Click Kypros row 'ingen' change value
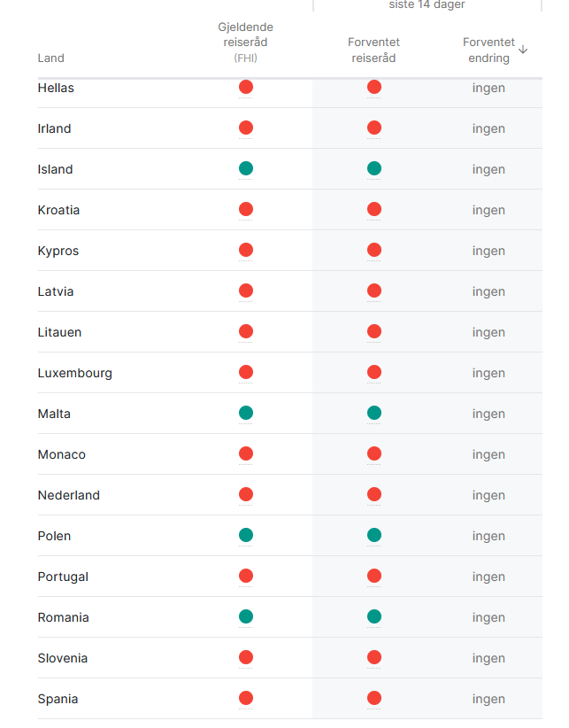The height and width of the screenshot is (728, 569). pyautogui.click(x=488, y=251)
